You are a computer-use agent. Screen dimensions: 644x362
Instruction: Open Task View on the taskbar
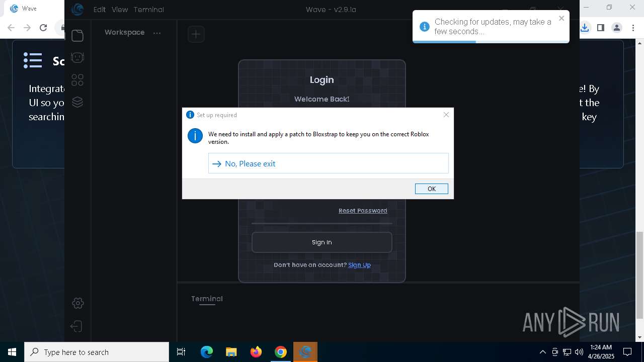(181, 352)
